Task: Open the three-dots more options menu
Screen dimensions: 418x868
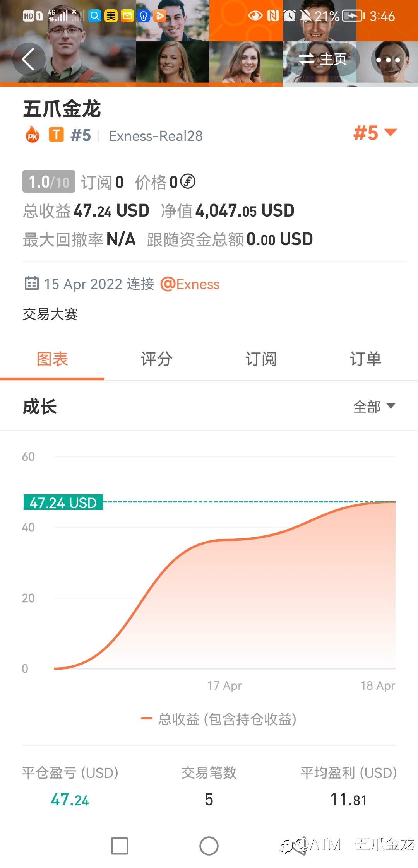Action: (x=388, y=60)
